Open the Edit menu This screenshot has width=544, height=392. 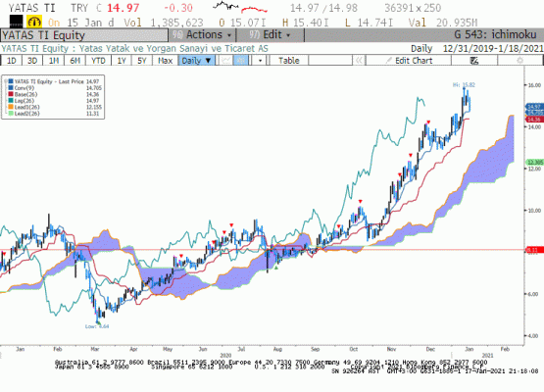click(x=270, y=35)
